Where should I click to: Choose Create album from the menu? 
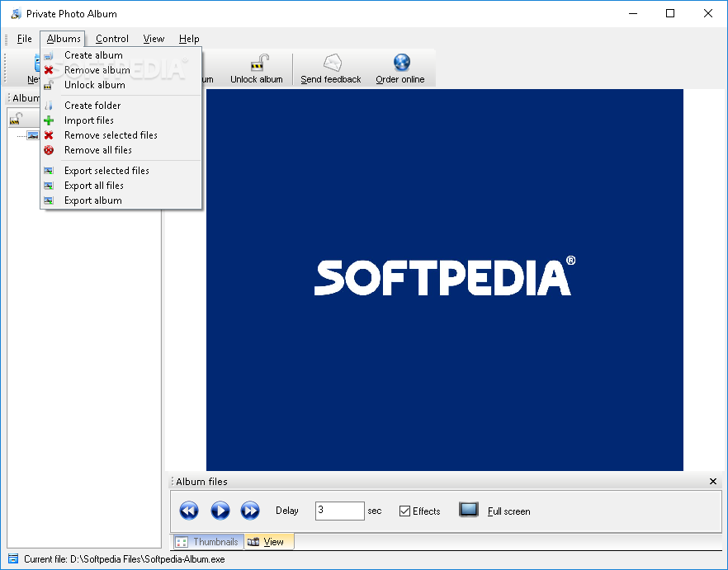[121, 55]
